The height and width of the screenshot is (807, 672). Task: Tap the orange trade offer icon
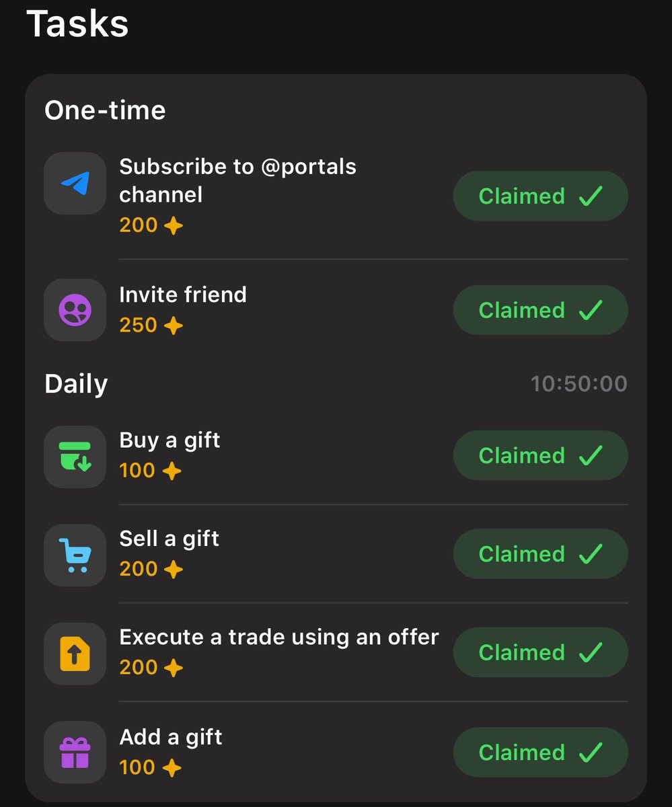75,654
